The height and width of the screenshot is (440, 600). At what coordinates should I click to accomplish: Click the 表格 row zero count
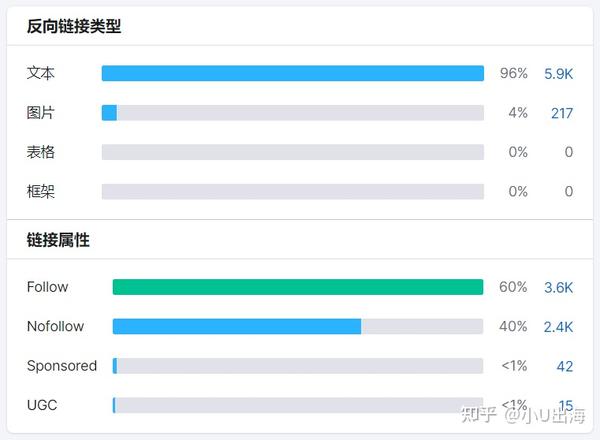[x=568, y=152]
